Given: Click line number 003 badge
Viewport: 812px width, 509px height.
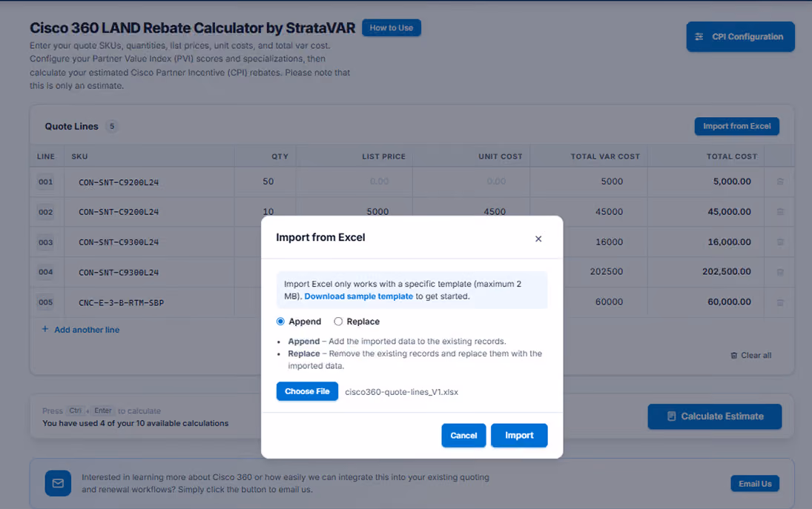Looking at the screenshot, I should pyautogui.click(x=45, y=242).
